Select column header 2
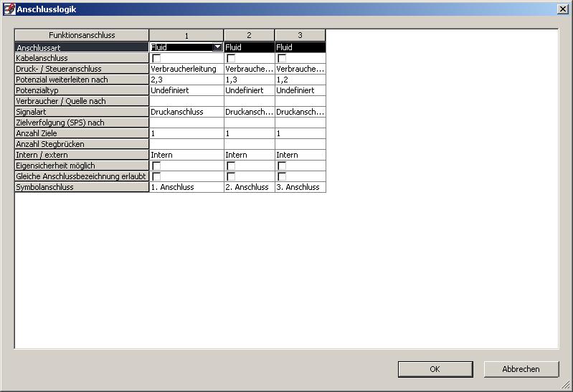Viewport: 573px width, 392px height. [x=249, y=35]
